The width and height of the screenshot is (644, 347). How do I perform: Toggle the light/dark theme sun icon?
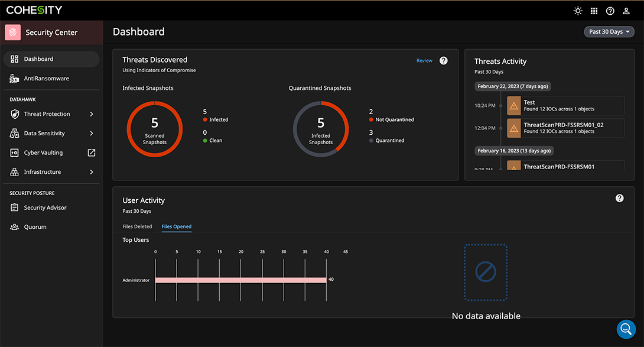click(x=578, y=10)
